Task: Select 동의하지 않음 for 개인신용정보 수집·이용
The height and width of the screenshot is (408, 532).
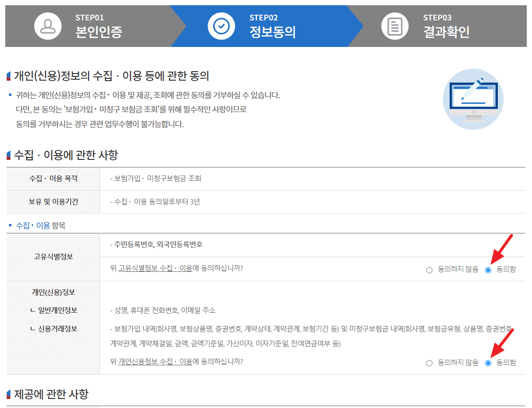Action: (429, 363)
